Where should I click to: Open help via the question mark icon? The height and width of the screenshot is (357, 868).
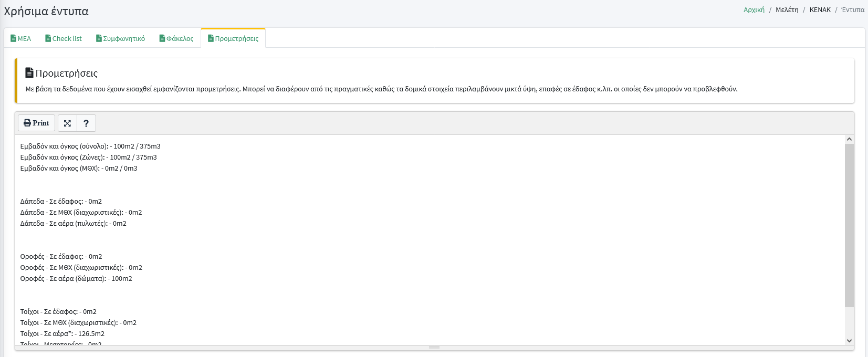[x=86, y=123]
